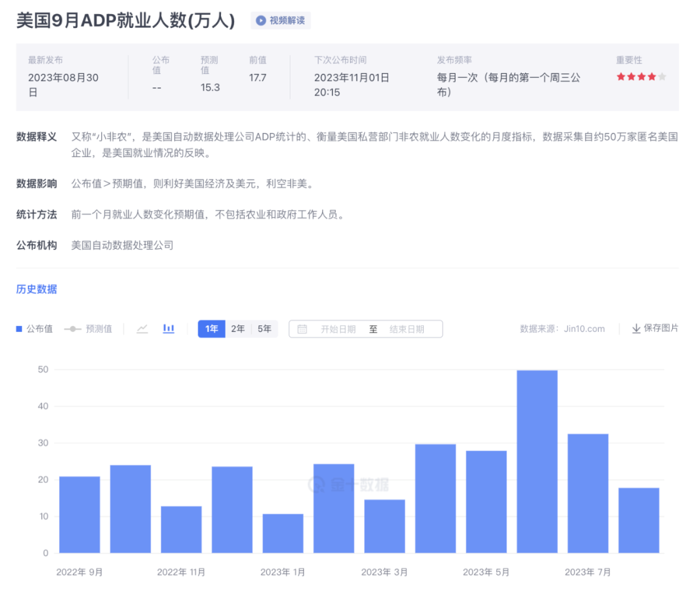Select the 5年 time range tab
The width and height of the screenshot is (700, 602).
(x=264, y=329)
